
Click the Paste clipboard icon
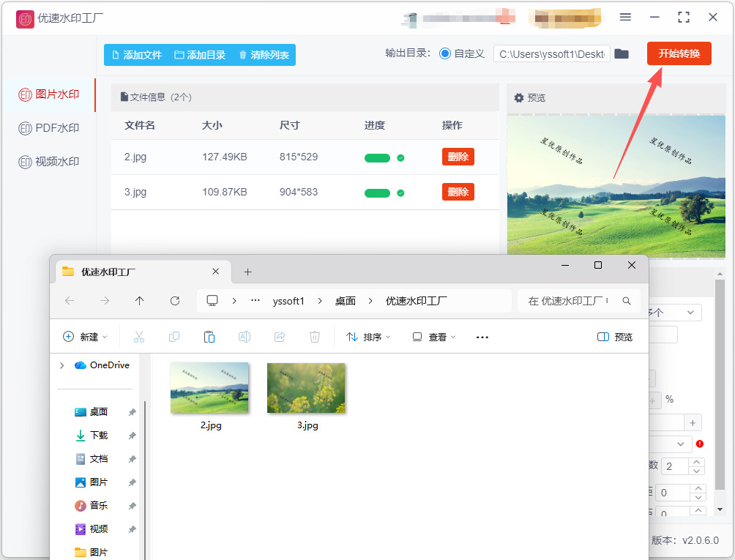pos(209,337)
